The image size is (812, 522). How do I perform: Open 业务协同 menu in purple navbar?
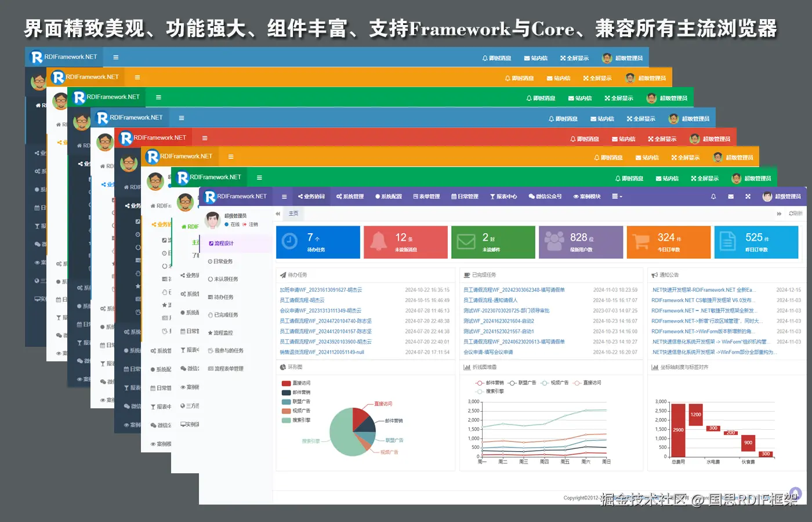pos(311,197)
